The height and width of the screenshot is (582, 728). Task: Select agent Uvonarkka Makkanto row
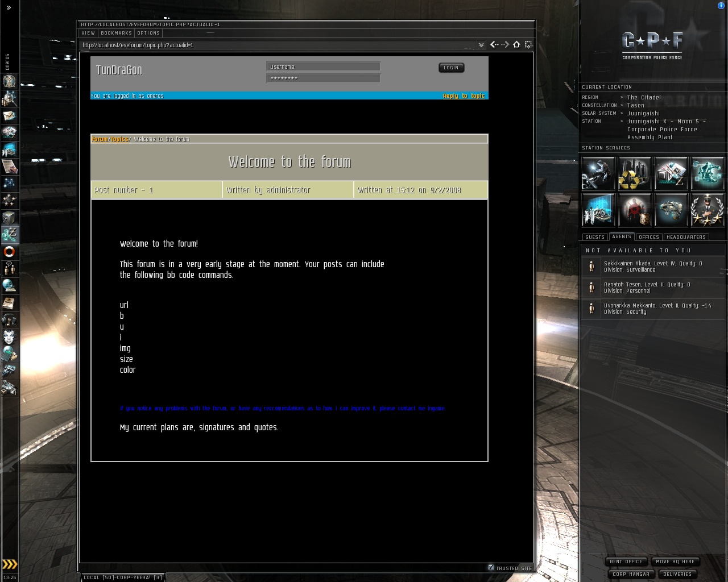(653, 309)
